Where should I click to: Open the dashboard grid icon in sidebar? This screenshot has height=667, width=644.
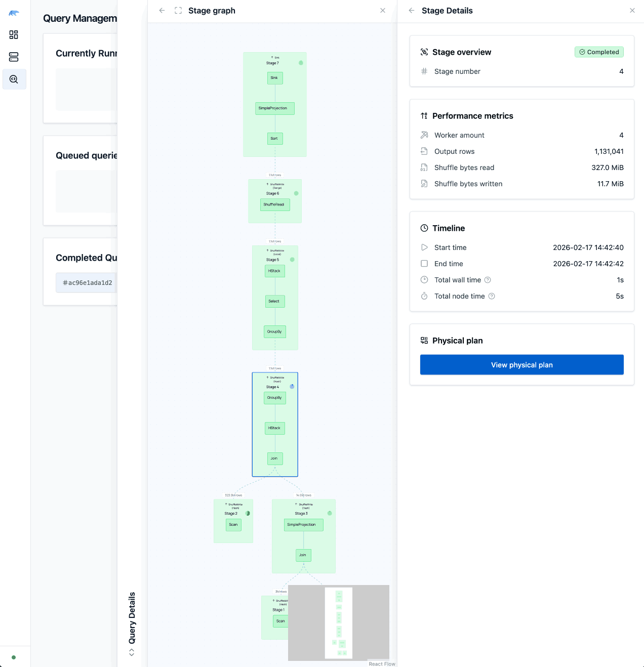pos(14,34)
